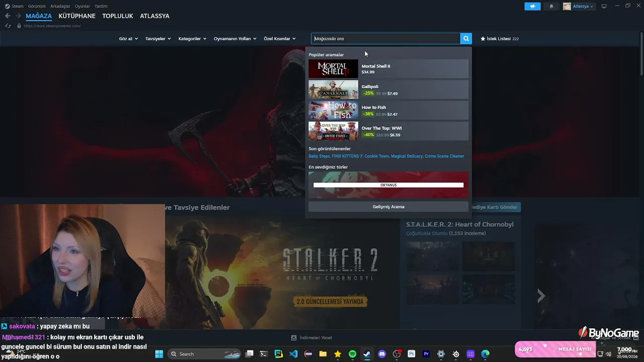Open the Görünüm menu
Screen dimensions: 644x362
(37, 6)
